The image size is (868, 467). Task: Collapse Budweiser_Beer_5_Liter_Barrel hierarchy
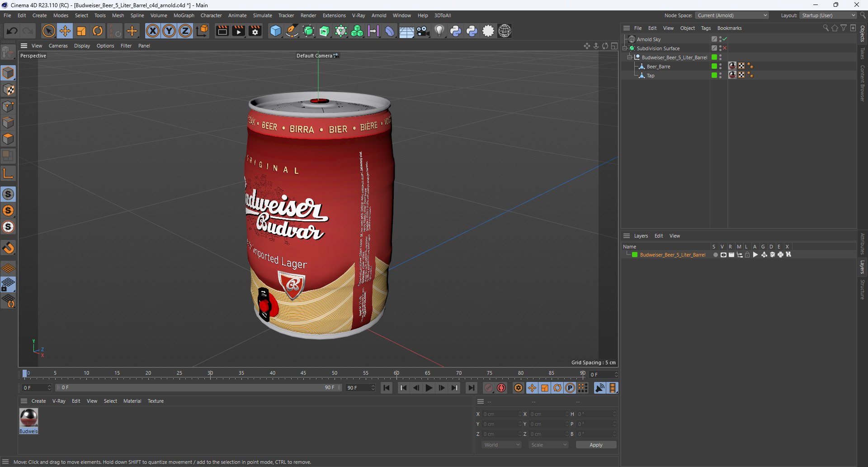click(x=629, y=57)
